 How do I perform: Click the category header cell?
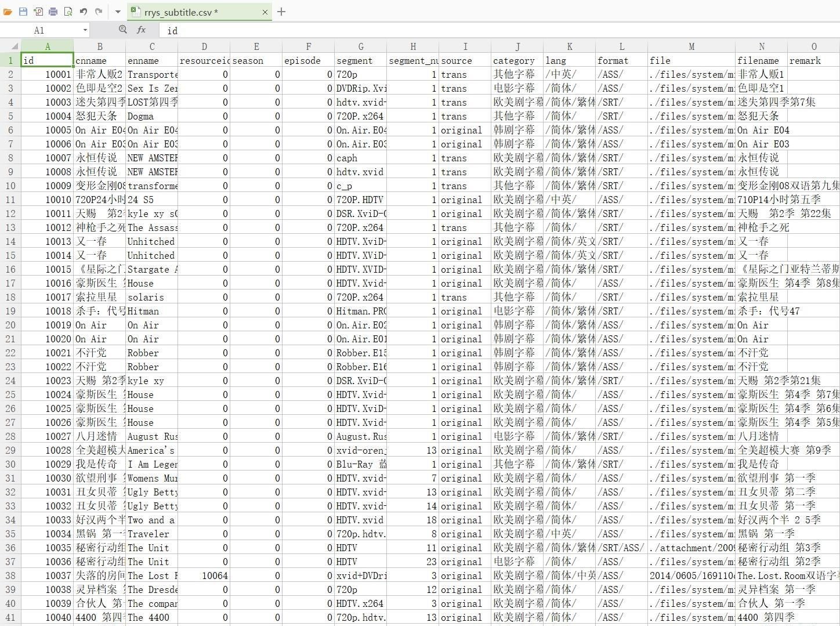pos(517,60)
